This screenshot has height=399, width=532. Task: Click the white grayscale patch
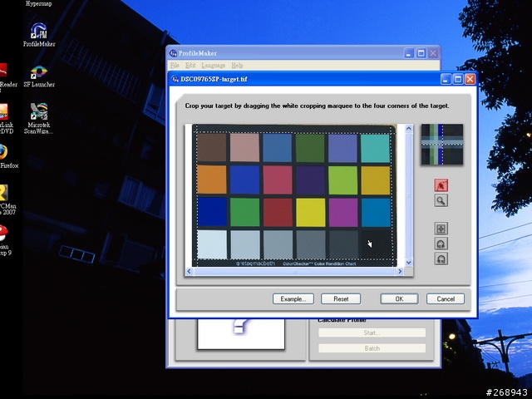coord(212,244)
